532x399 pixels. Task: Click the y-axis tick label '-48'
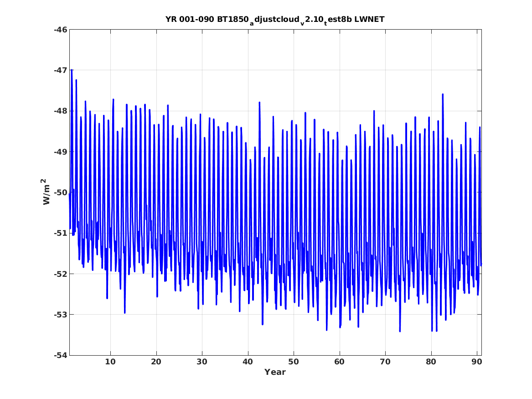pyautogui.click(x=60, y=111)
